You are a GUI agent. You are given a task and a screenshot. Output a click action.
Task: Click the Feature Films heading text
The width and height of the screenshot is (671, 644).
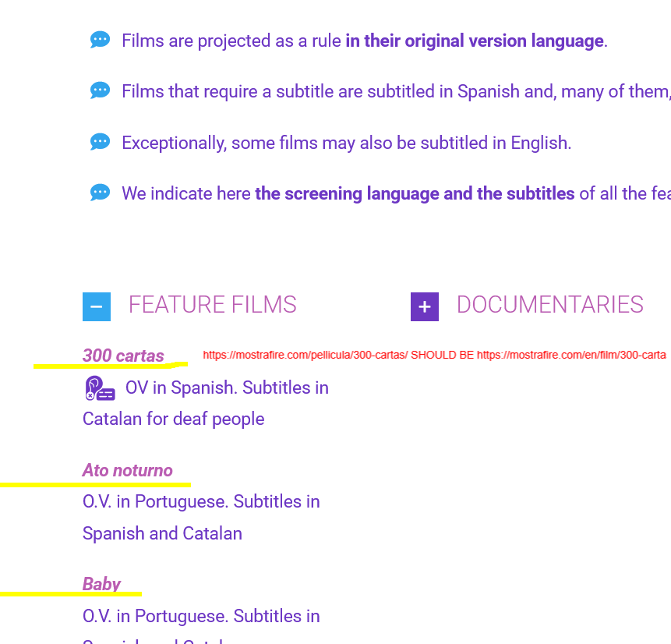pyautogui.click(x=212, y=304)
